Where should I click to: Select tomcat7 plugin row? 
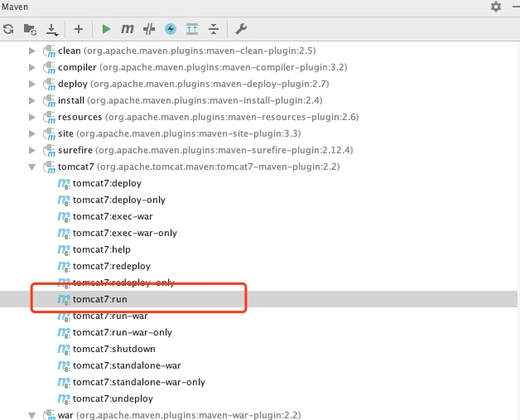tap(191, 167)
